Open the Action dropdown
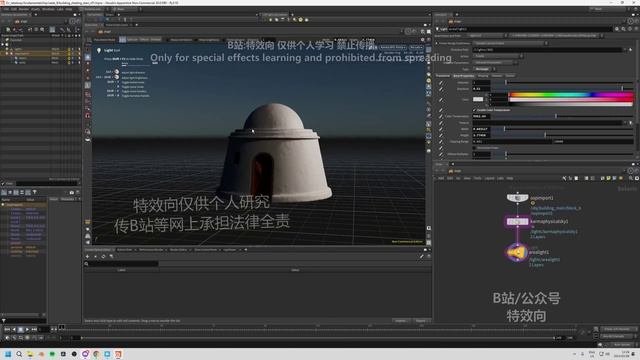 (498, 56)
